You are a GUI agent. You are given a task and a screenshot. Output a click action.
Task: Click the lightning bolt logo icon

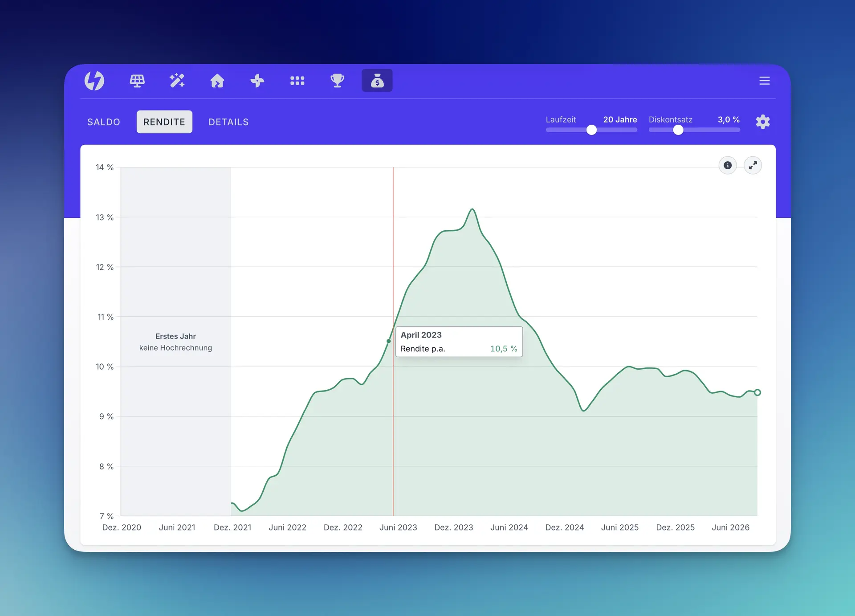click(94, 81)
